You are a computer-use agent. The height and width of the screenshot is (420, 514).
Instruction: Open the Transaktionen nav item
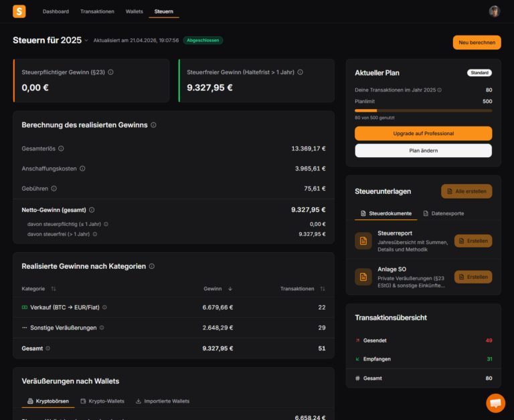[x=97, y=11]
